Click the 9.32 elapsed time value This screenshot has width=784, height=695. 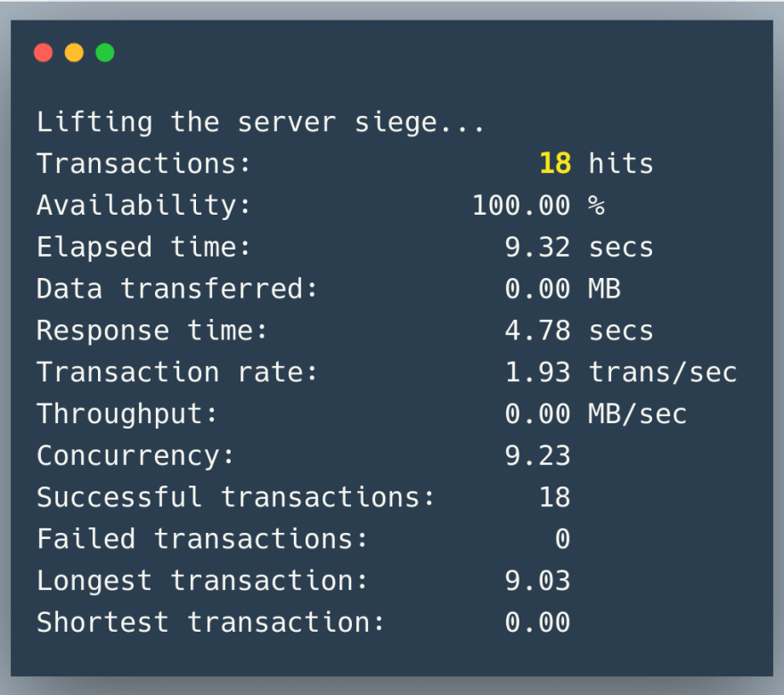coord(537,248)
